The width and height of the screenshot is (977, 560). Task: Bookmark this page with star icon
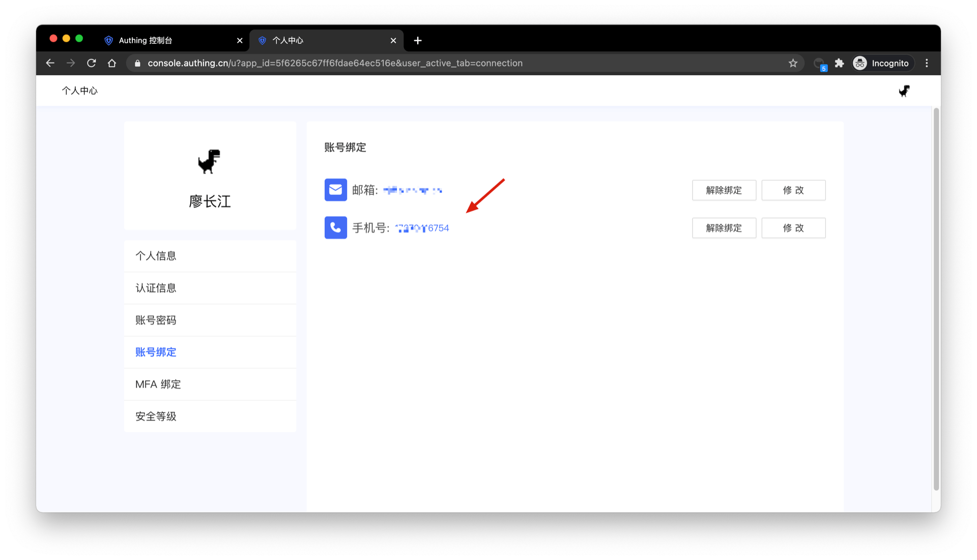[x=793, y=63]
